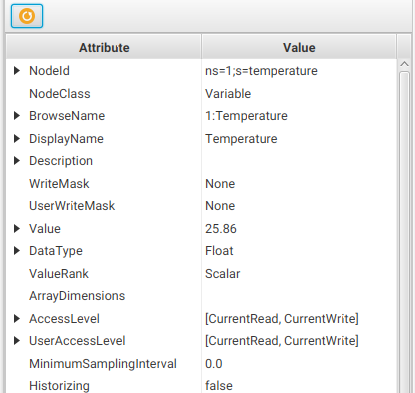
Task: Click the orange refresh button
Action: (27, 16)
